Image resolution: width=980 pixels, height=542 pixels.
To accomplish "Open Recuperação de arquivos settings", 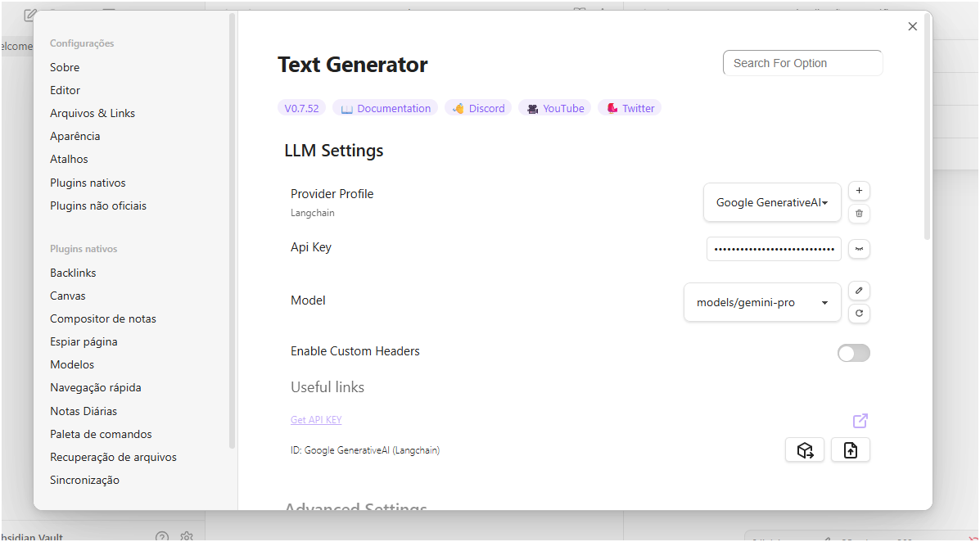I will 113,457.
